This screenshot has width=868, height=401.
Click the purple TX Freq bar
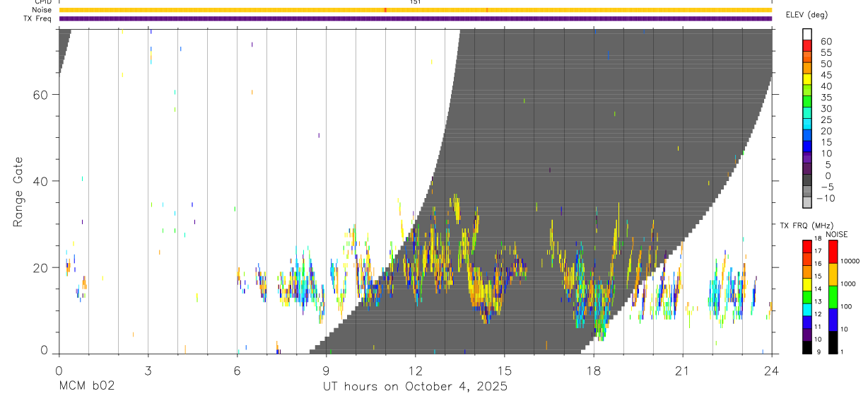(x=415, y=18)
